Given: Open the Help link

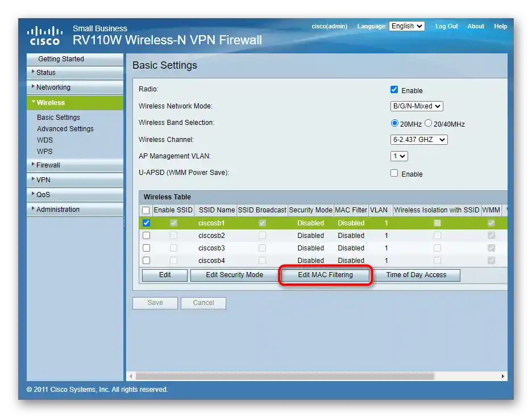Looking at the screenshot, I should pos(500,26).
